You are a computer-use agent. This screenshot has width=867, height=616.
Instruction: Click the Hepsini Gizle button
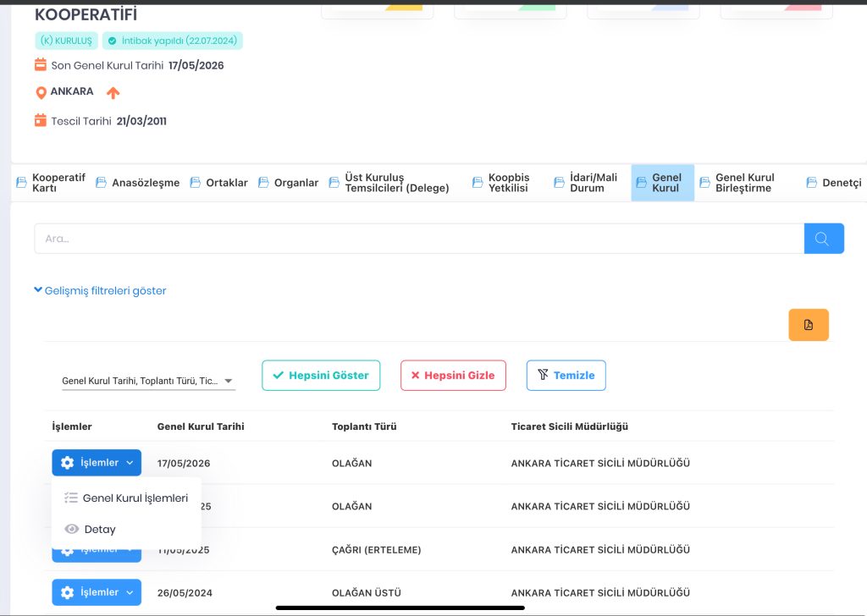[x=453, y=376]
